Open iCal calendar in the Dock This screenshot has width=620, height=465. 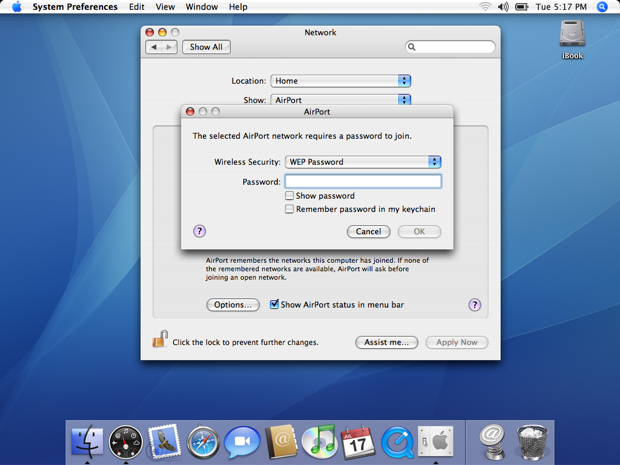(x=358, y=442)
